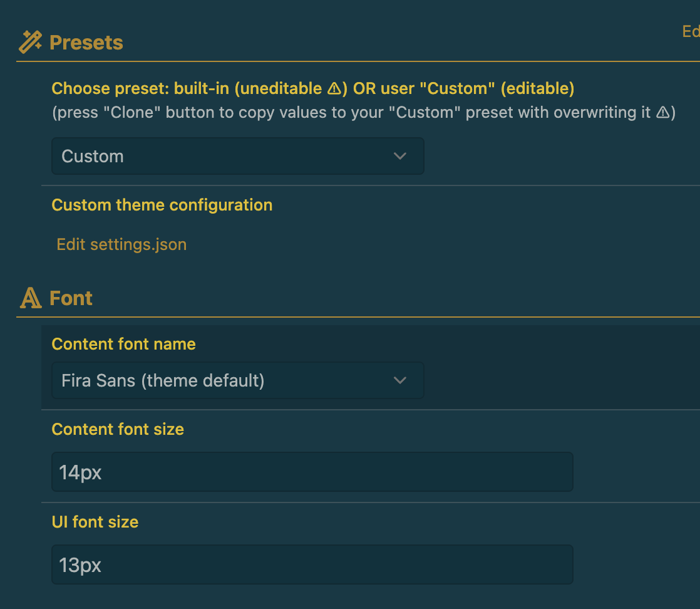The image size is (700, 609).
Task: Click the Fira Sans (theme default) selector
Action: [x=237, y=380]
